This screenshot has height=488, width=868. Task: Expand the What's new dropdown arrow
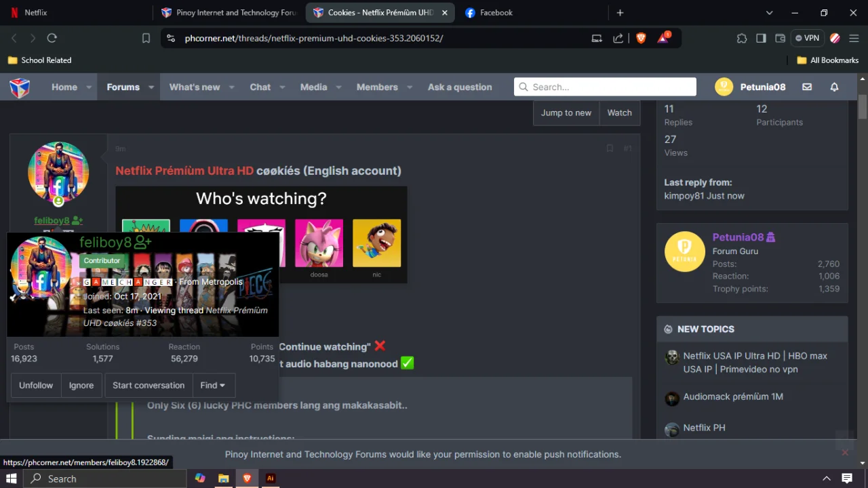[x=231, y=87]
